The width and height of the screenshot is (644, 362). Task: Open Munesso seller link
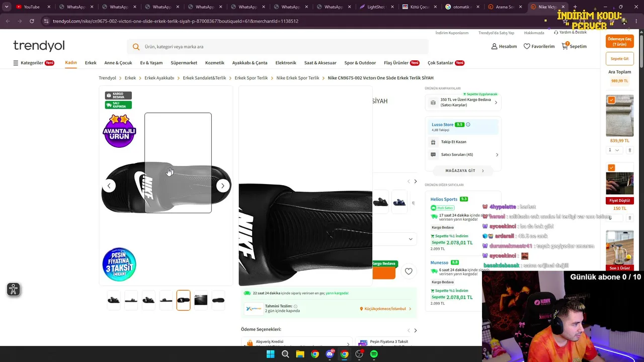(x=439, y=262)
